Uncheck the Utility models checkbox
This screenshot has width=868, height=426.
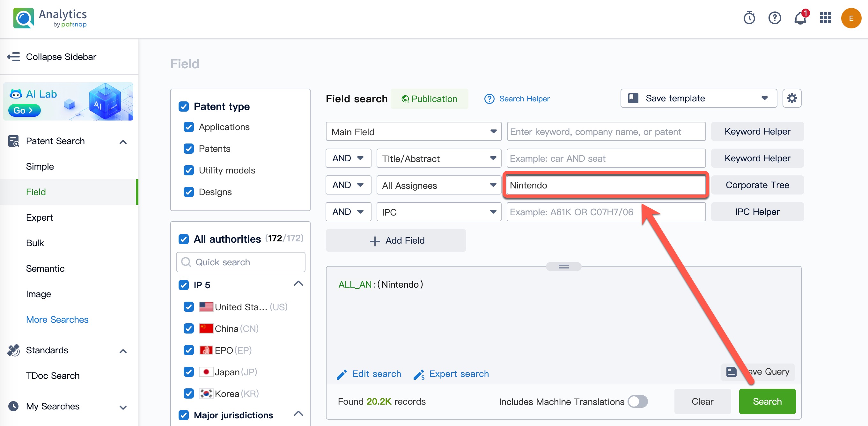click(x=189, y=170)
